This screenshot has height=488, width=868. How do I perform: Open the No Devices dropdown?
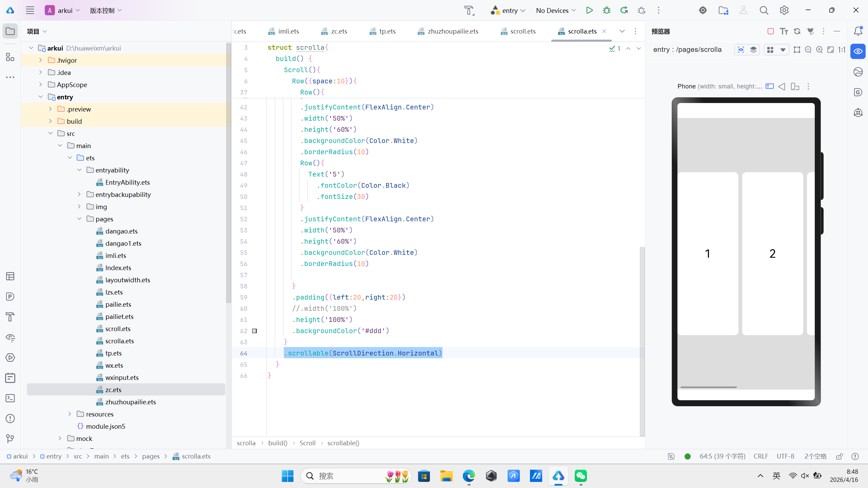click(x=556, y=10)
